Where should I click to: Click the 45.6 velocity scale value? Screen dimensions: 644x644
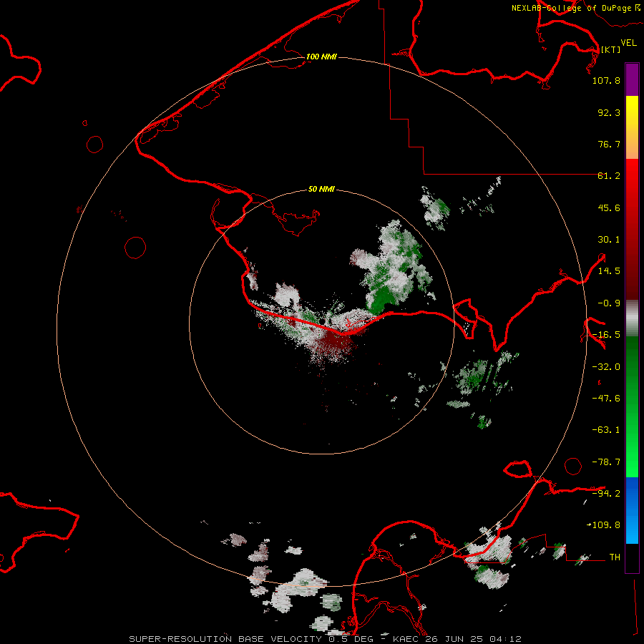pyautogui.click(x=609, y=208)
